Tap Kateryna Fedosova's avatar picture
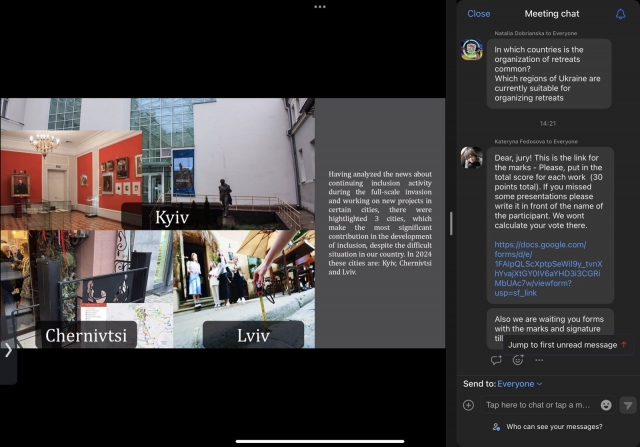The width and height of the screenshot is (640, 447). tap(472, 157)
